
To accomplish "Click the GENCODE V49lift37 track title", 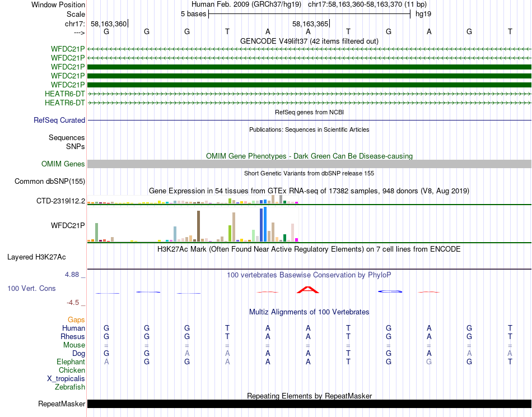I will pyautogui.click(x=309, y=41).
